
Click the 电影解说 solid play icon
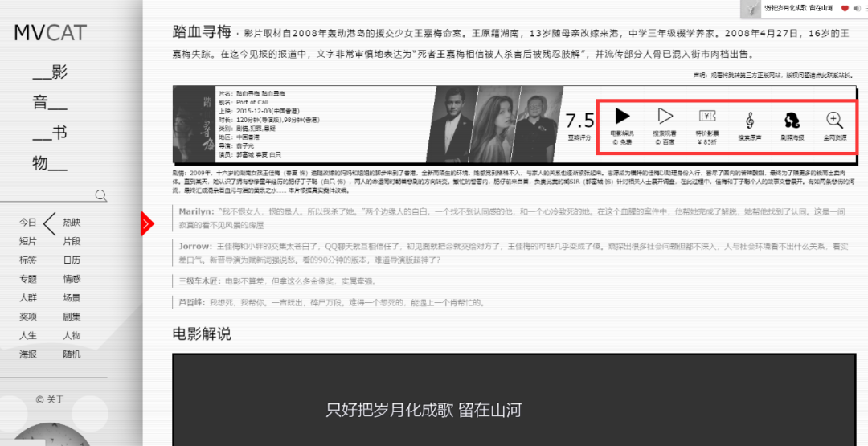point(622,117)
